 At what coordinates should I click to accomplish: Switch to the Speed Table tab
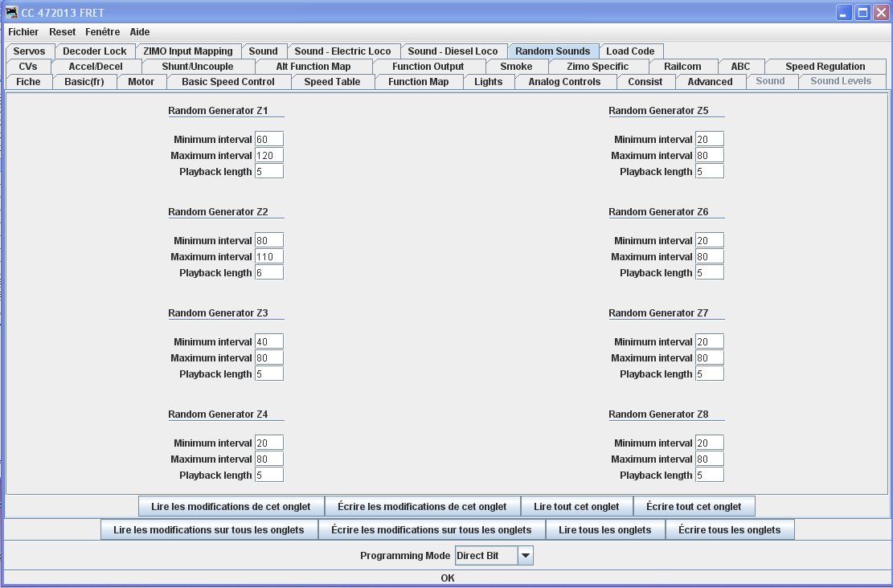(332, 82)
